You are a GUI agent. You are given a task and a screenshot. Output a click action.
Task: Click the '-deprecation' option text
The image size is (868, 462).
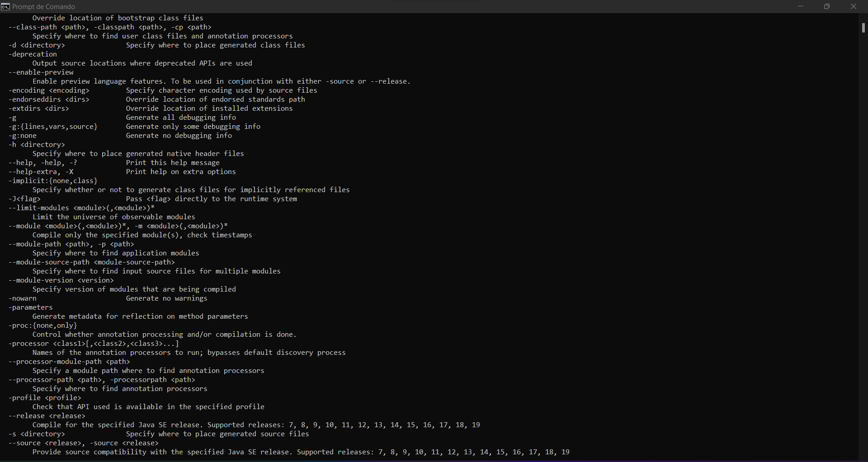tap(33, 54)
